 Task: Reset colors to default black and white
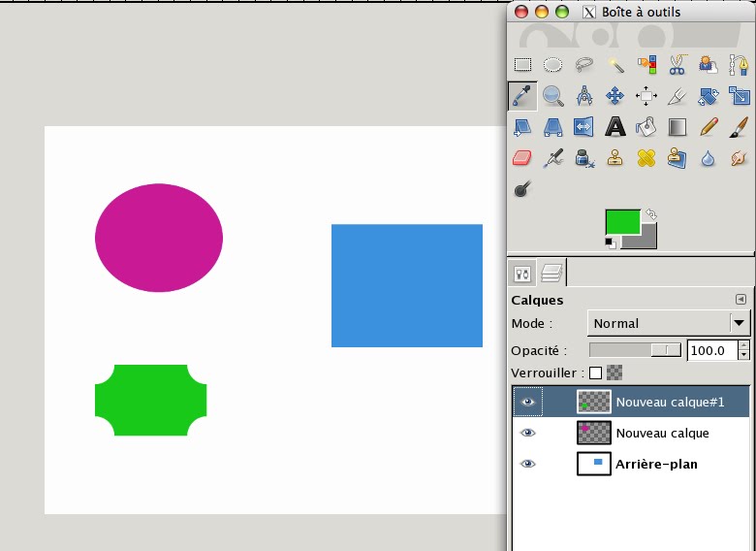[611, 243]
